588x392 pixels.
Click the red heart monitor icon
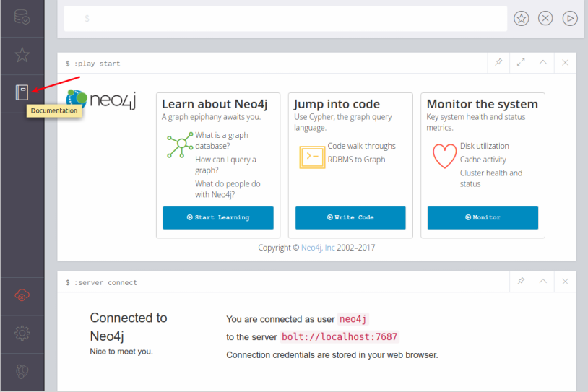(x=444, y=156)
